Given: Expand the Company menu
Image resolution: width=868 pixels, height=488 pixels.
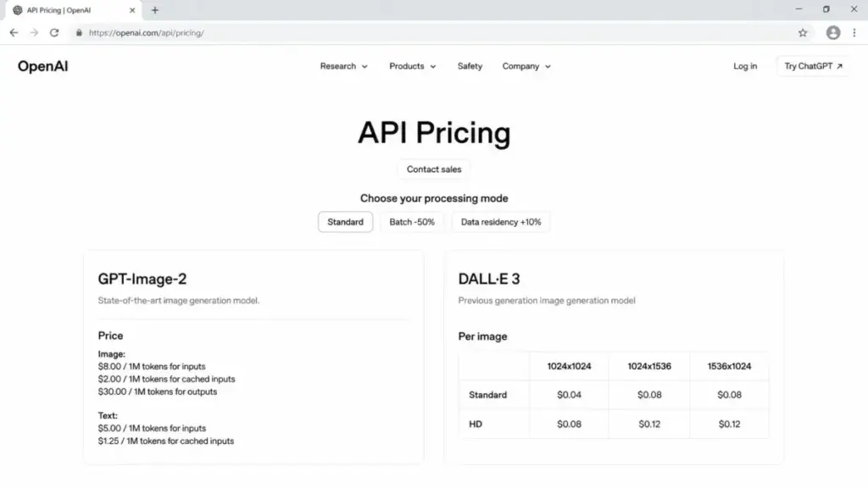Looking at the screenshot, I should click(526, 66).
